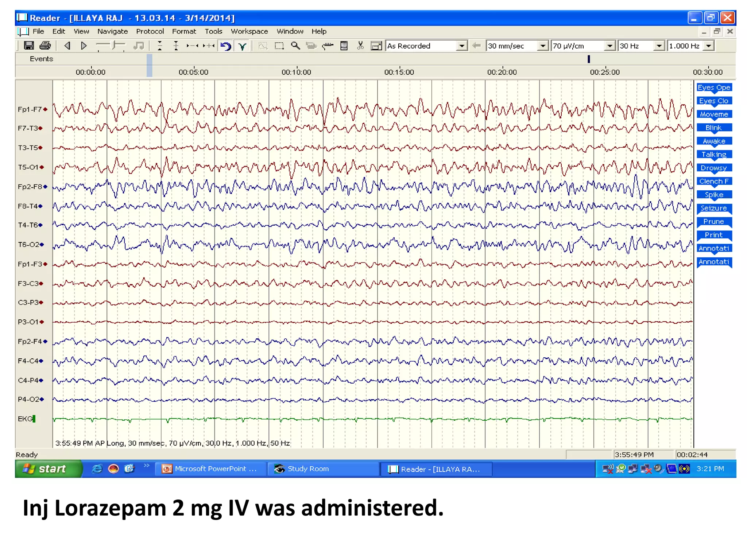
Task: Click the Spike event button
Action: [x=714, y=195]
